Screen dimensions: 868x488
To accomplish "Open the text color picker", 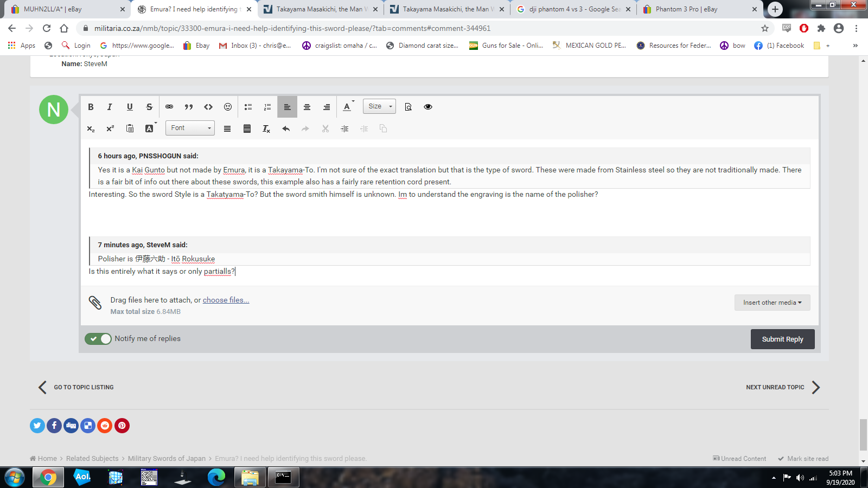I will (347, 107).
